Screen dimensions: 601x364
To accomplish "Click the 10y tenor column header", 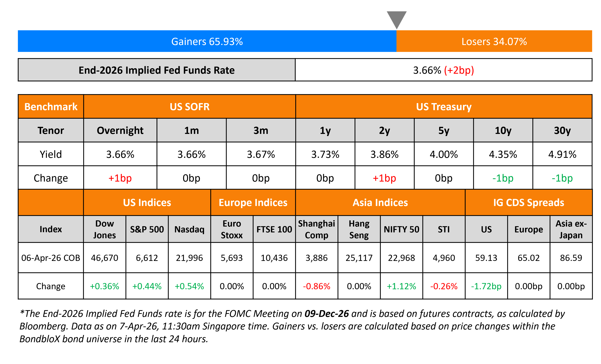I will pyautogui.click(x=503, y=130).
